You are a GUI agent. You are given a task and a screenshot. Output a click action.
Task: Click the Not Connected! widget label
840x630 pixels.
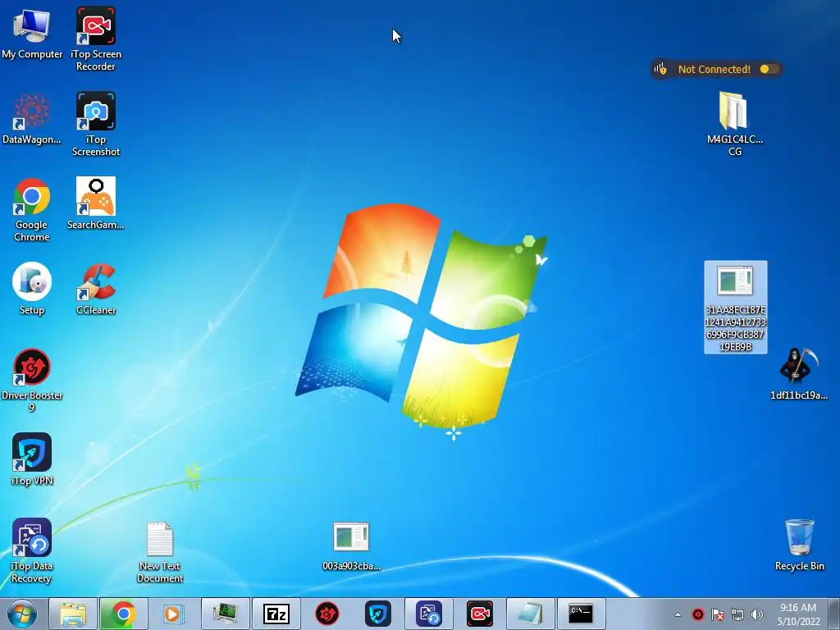click(714, 69)
